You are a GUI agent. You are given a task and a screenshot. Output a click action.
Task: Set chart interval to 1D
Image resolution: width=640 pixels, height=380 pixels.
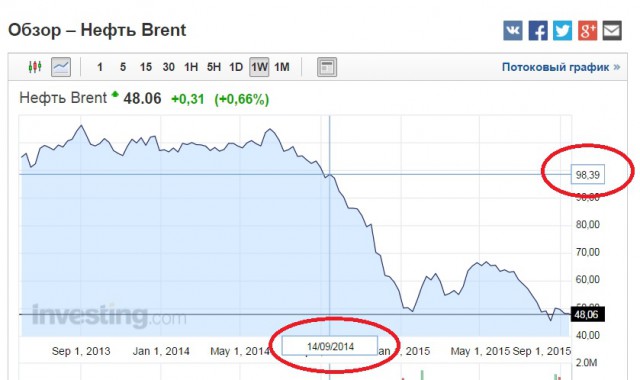tap(236, 67)
